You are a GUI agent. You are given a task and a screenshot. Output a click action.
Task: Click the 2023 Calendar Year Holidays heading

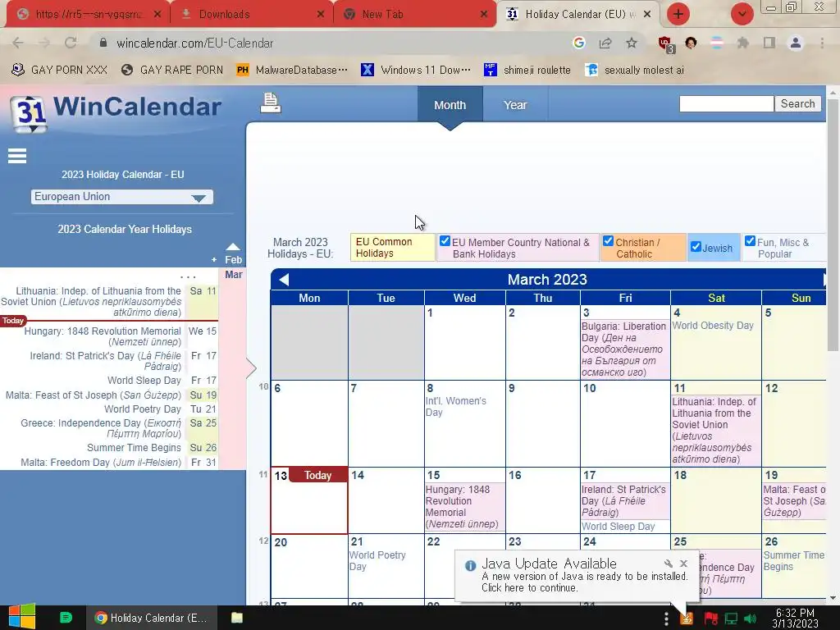point(125,230)
